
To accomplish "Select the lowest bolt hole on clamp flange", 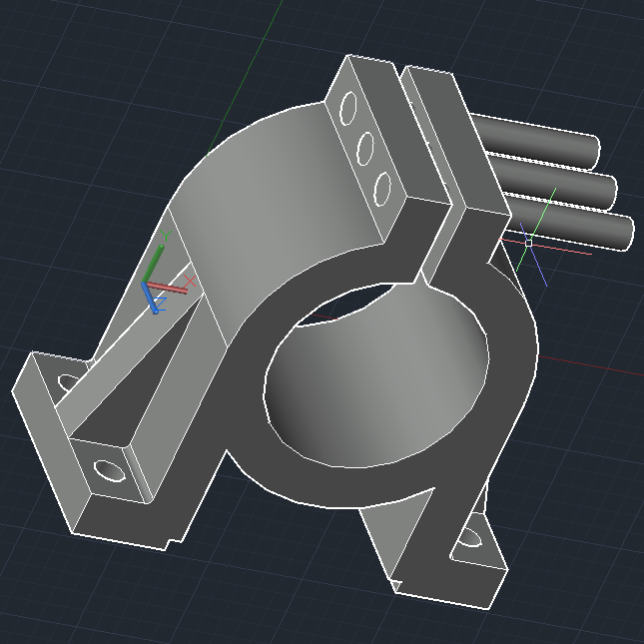I will pos(382,189).
